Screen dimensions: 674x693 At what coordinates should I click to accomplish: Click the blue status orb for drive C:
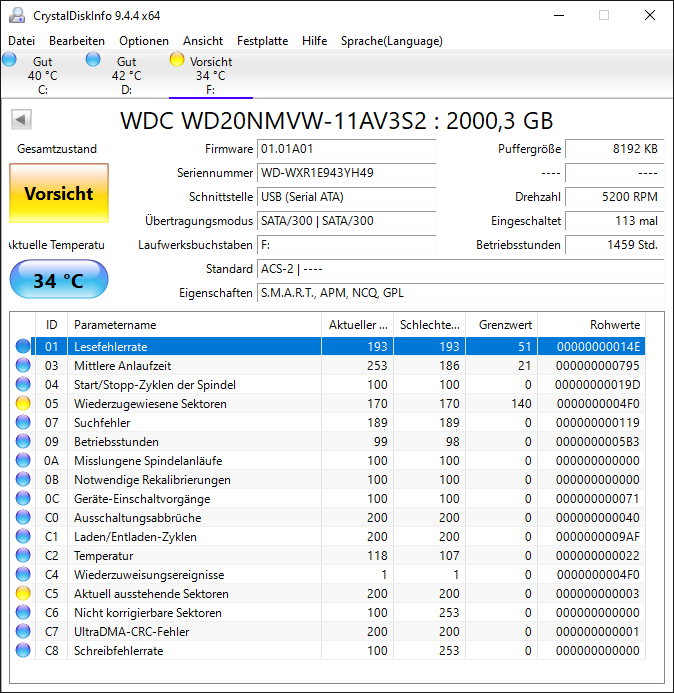(9, 59)
